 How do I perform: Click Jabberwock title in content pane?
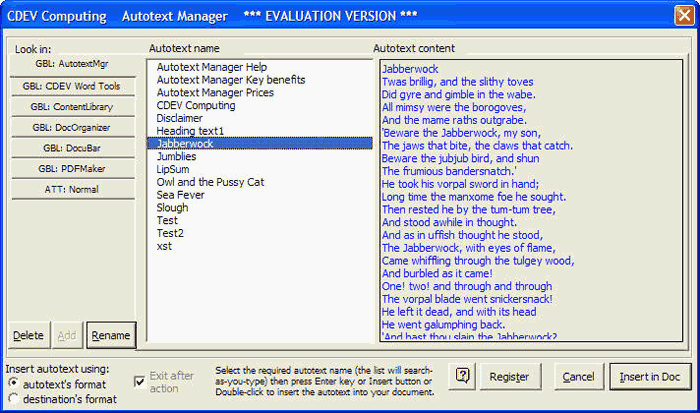click(410, 69)
